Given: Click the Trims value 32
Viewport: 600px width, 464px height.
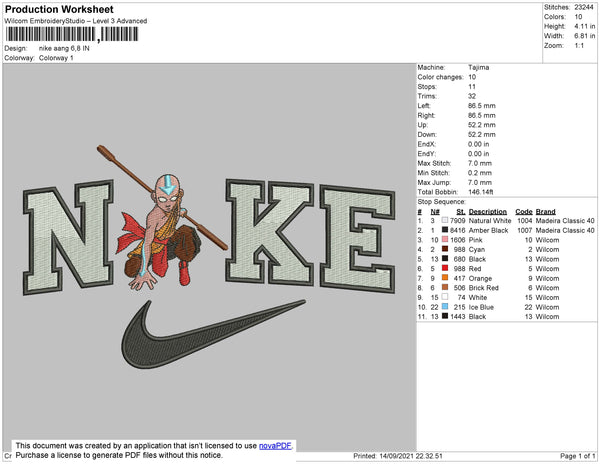Looking at the screenshot, I should (x=472, y=96).
